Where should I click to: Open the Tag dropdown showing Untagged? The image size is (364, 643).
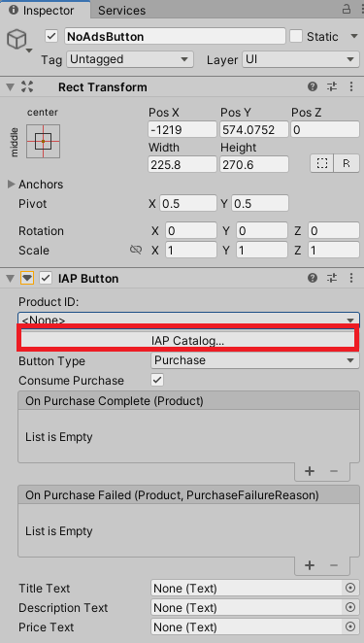tap(129, 59)
